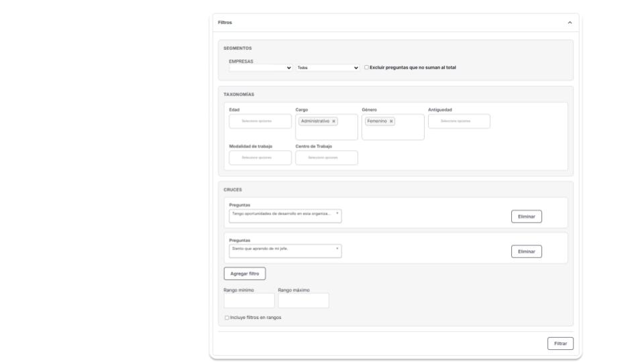Image resolution: width=644 pixels, height=362 pixels.
Task: Open the Preguntas dropdown showing Tengo oportunidades de desarrollo
Action: click(285, 216)
